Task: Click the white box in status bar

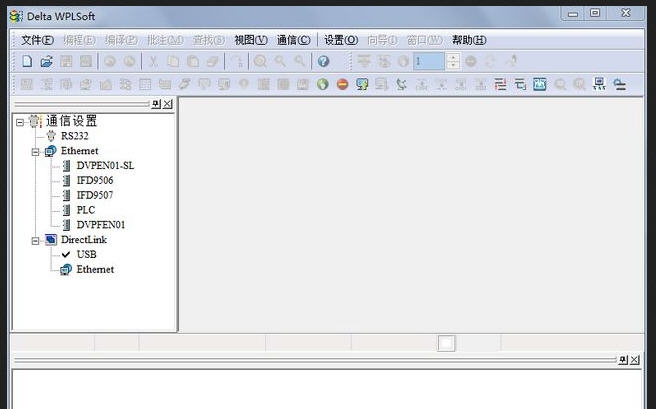Action: click(x=446, y=343)
